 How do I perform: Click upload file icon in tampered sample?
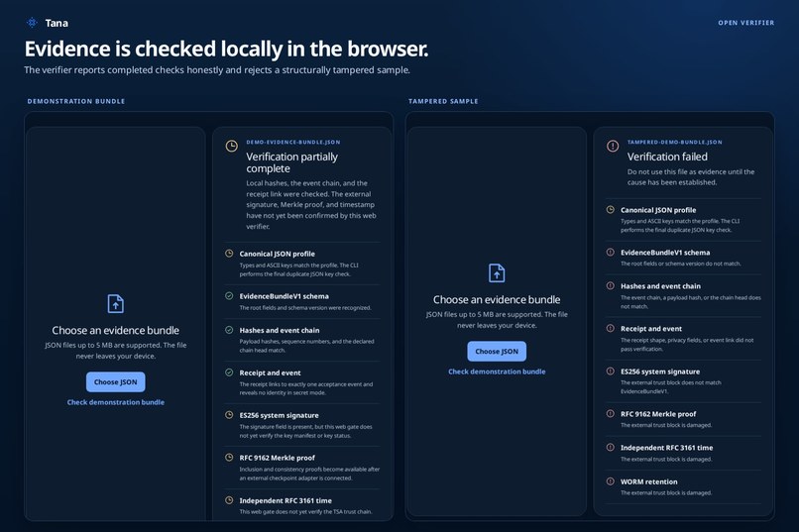(497, 273)
